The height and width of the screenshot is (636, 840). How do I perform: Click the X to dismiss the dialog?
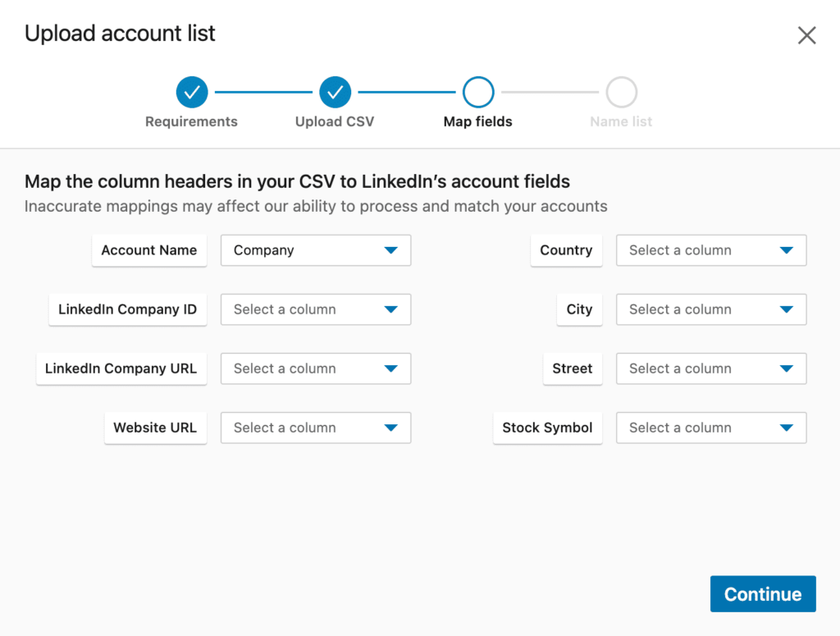[x=806, y=34]
